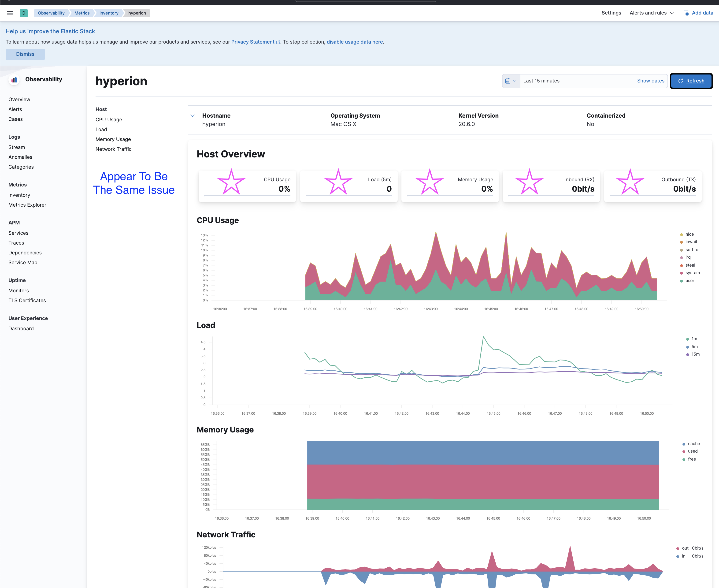Toggle the '5m' series in Load legend
The image size is (719, 588).
[694, 346]
